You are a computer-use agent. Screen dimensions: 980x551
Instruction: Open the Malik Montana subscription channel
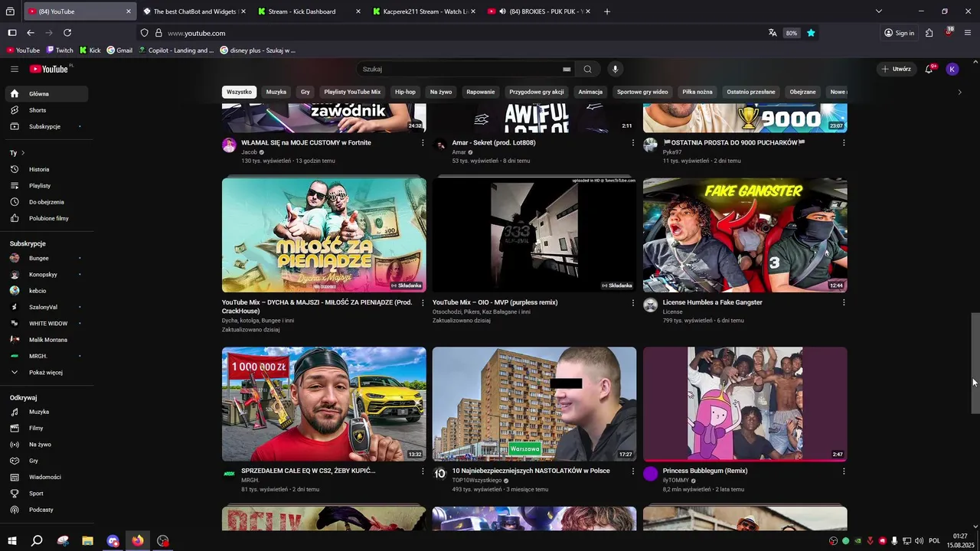pyautogui.click(x=46, y=340)
